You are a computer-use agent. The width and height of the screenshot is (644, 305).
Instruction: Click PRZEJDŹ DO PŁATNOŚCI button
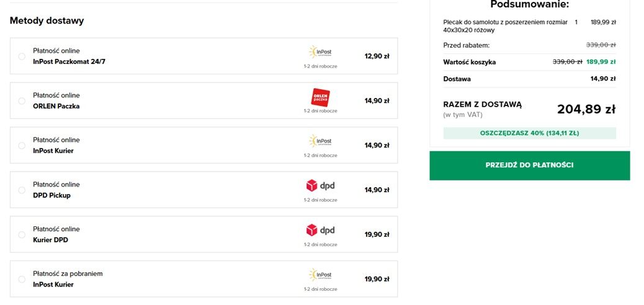pyautogui.click(x=529, y=166)
